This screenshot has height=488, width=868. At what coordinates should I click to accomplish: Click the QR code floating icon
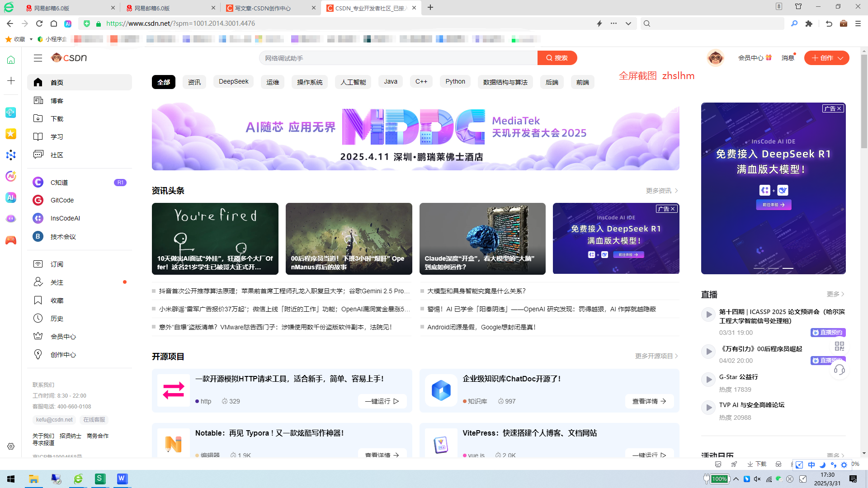pos(840,346)
